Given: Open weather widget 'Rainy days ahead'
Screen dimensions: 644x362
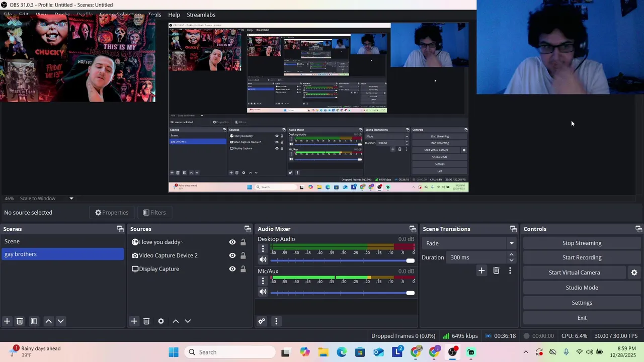Looking at the screenshot, I should (35, 352).
